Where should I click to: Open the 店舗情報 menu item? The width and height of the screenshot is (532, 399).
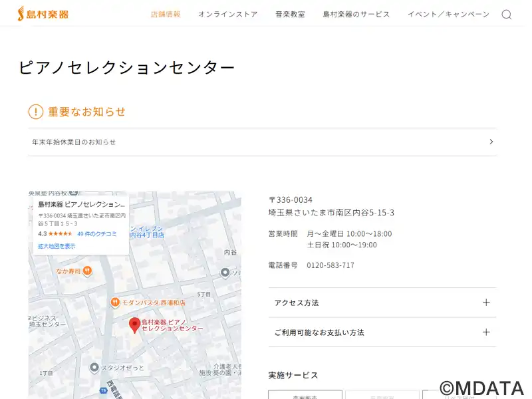point(166,14)
